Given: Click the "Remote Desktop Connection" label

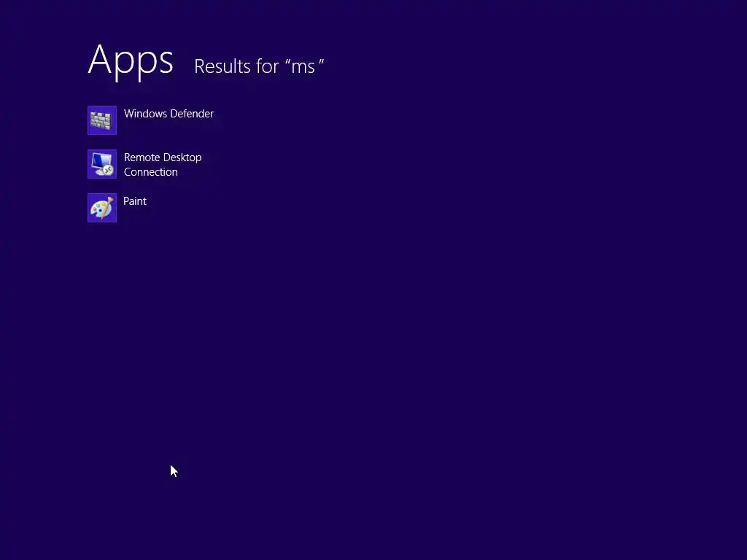Looking at the screenshot, I should (x=163, y=165).
